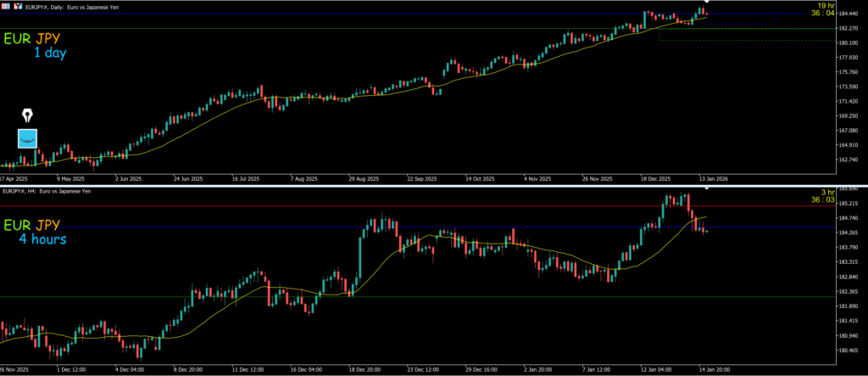The height and width of the screenshot is (376, 868).
Task: Click the second icon beside the EURJPY Daily title
Action: coord(17,4)
